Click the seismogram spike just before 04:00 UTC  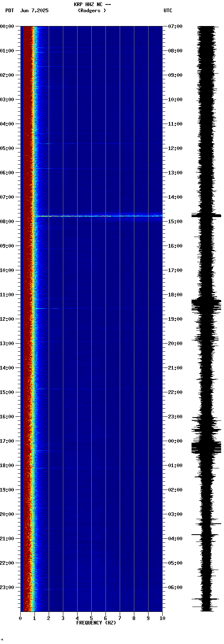coord(207,535)
